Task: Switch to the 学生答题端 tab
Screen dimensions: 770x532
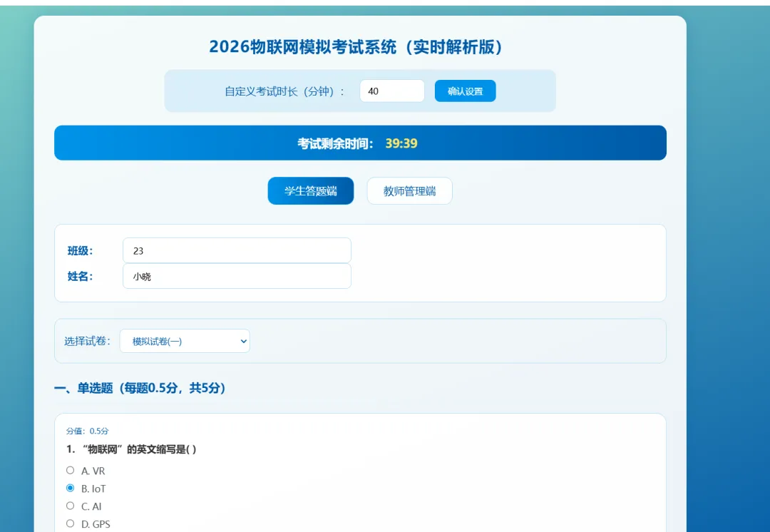Action: (310, 190)
